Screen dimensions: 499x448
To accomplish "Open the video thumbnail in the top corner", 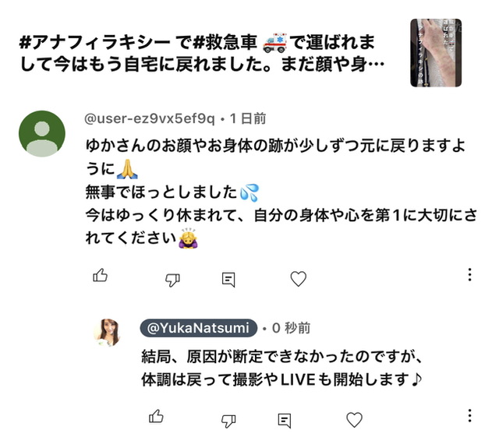I will point(436,53).
